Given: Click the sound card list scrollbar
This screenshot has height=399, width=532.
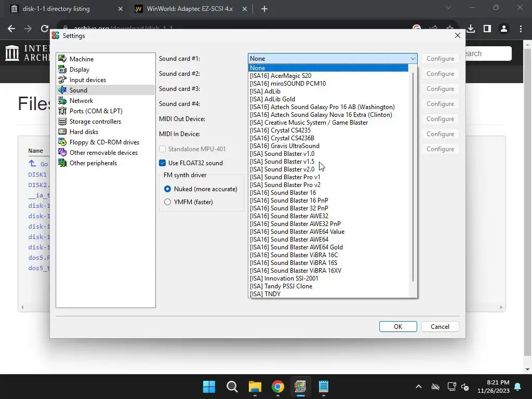Looking at the screenshot, I should coord(413,177).
